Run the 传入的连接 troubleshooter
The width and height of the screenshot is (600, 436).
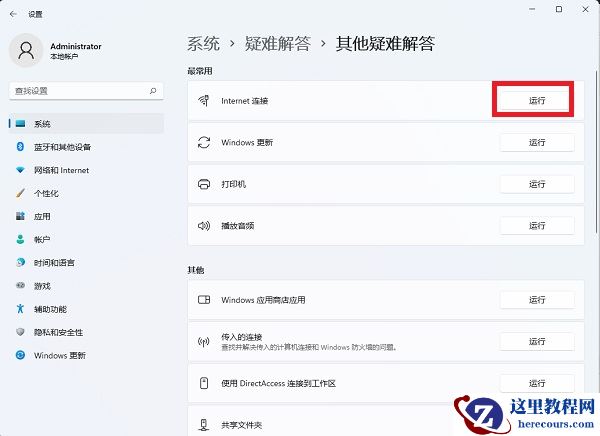(537, 341)
